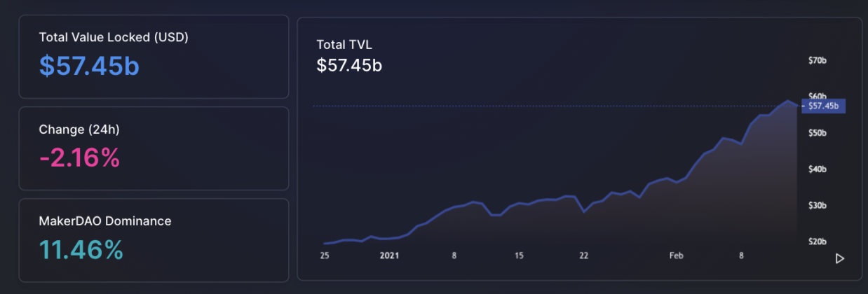Click the 25 x-axis date label
Image resolution: width=868 pixels, height=294 pixels.
tap(325, 256)
